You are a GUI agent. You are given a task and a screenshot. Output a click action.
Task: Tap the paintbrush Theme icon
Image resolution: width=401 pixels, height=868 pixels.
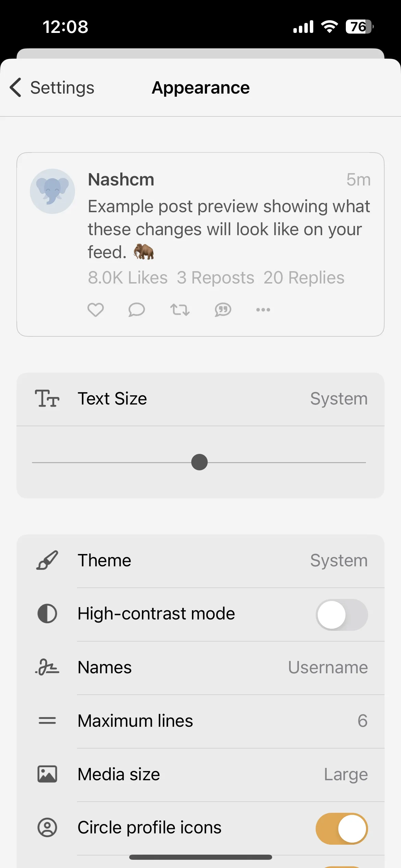pos(47,560)
